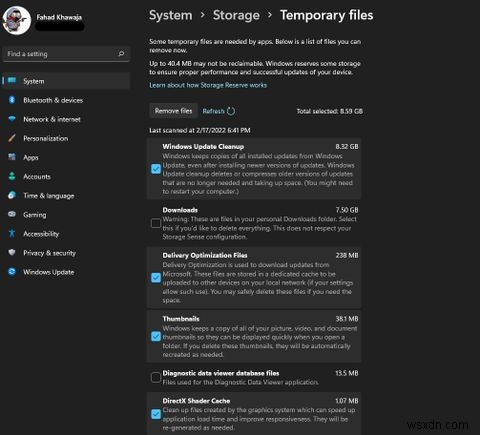
Task: Open the Accessibility figure icon
Action: [12, 233]
